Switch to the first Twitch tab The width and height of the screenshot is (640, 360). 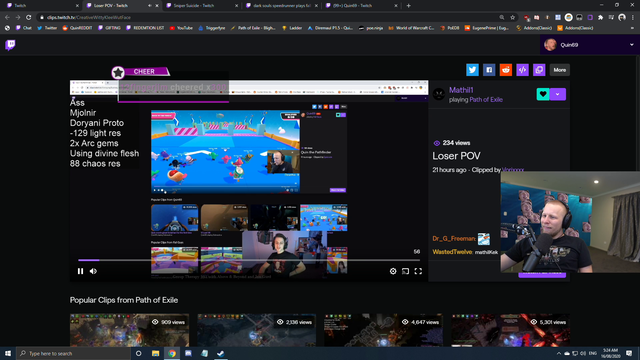(x=41, y=6)
